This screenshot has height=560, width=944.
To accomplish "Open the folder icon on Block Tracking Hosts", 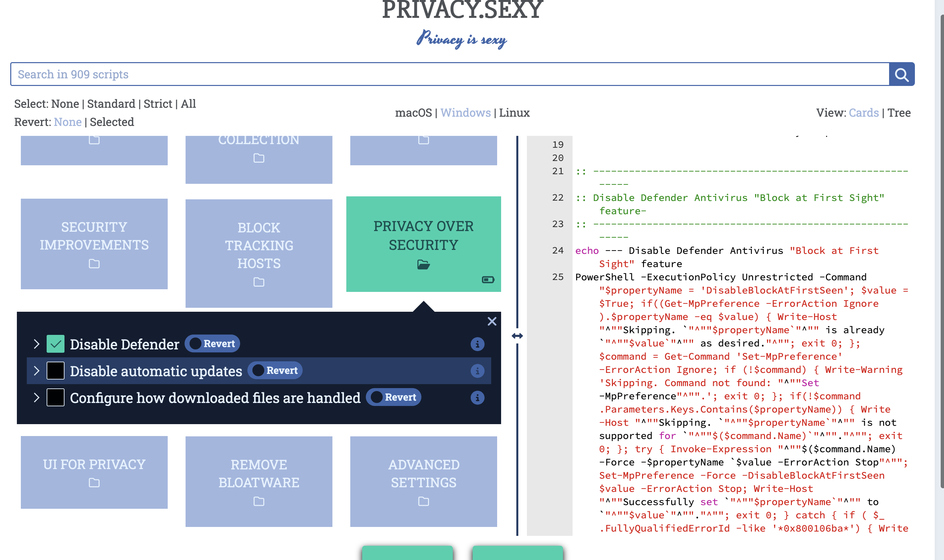I will pyautogui.click(x=259, y=282).
